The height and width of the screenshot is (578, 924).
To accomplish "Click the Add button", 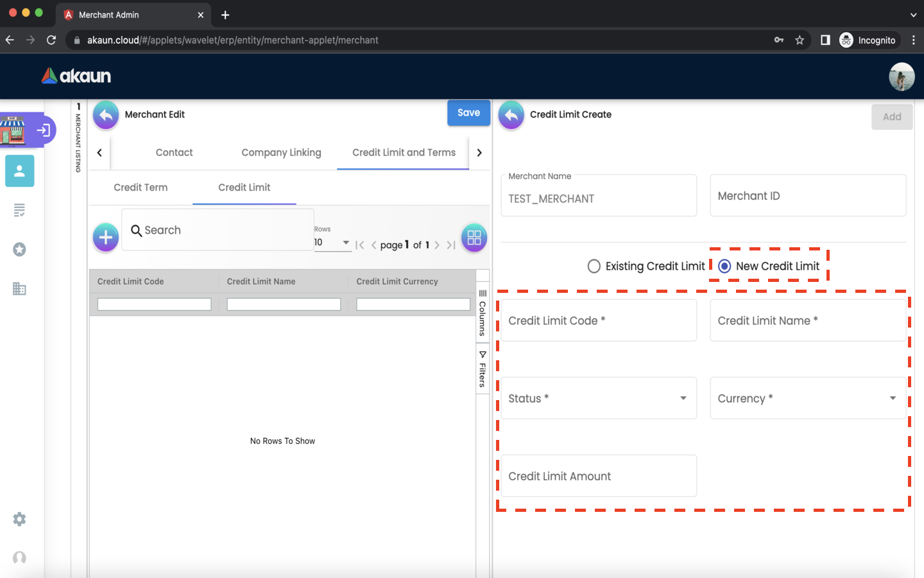I will point(891,117).
